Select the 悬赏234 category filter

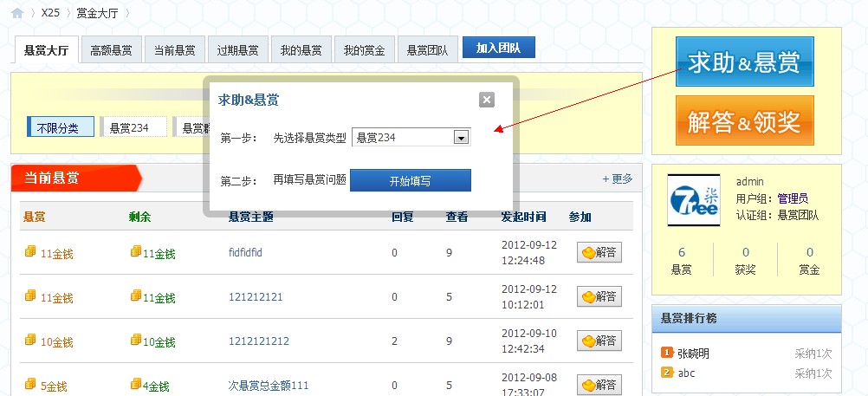point(133,127)
